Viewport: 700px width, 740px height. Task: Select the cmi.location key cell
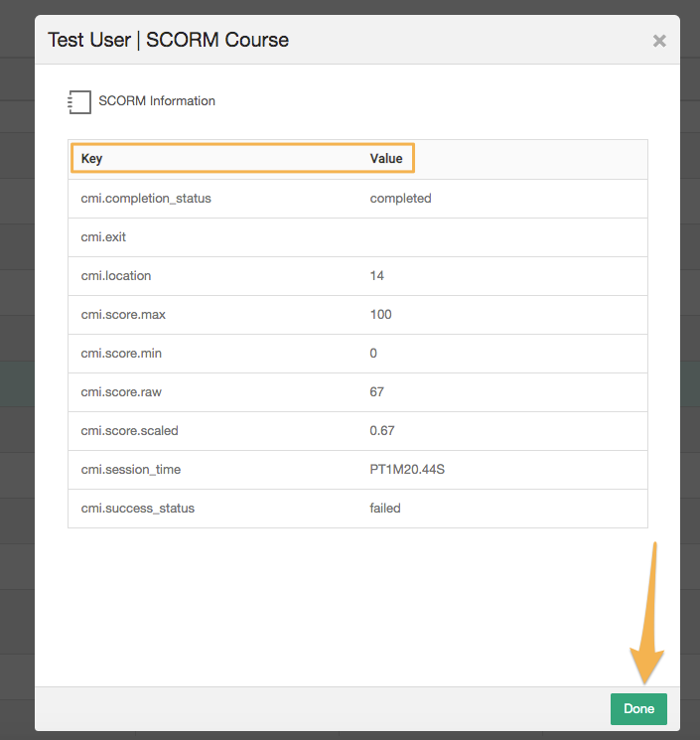[116, 275]
